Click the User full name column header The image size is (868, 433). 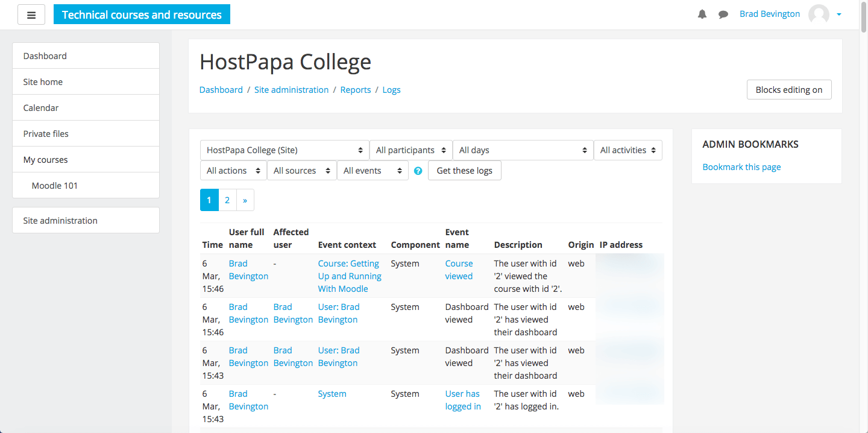click(x=247, y=238)
